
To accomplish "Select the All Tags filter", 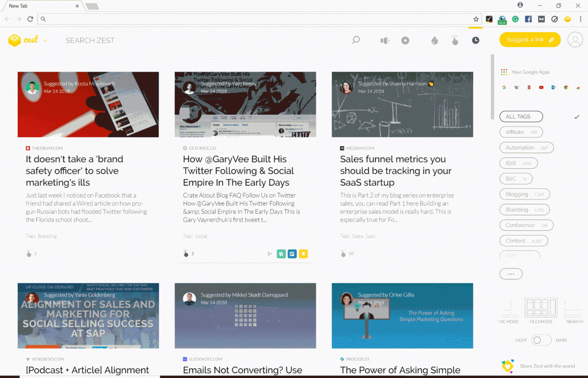I will click(x=521, y=117).
